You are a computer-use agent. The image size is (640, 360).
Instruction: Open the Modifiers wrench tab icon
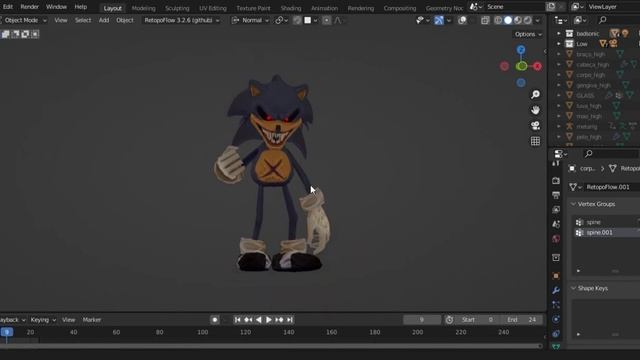tap(556, 291)
